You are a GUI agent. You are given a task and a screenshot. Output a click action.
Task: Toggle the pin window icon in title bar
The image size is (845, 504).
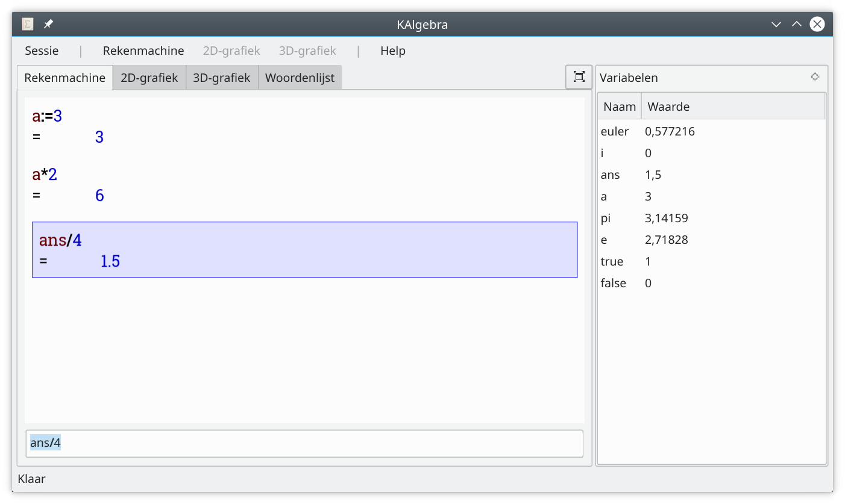(48, 24)
